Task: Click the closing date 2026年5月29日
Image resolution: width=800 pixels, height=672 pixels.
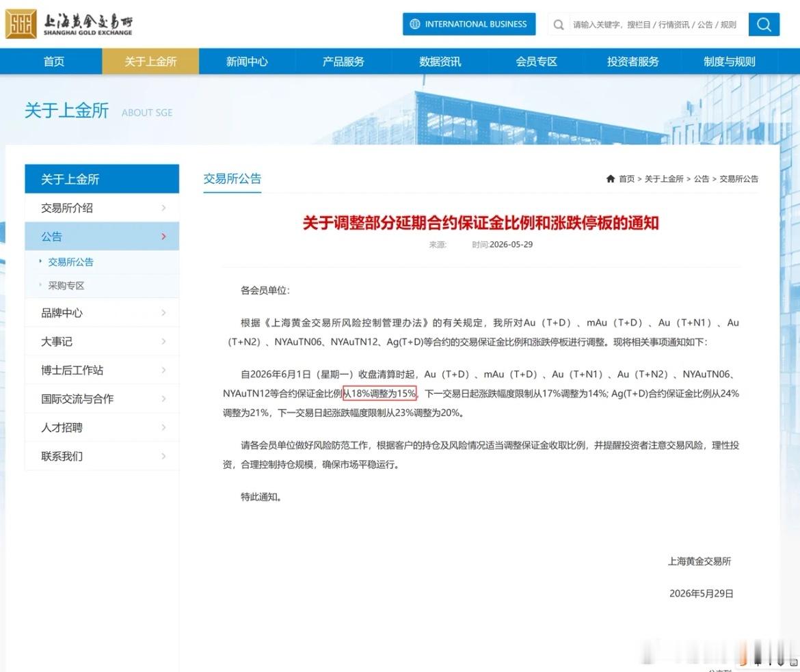Action: click(x=702, y=593)
